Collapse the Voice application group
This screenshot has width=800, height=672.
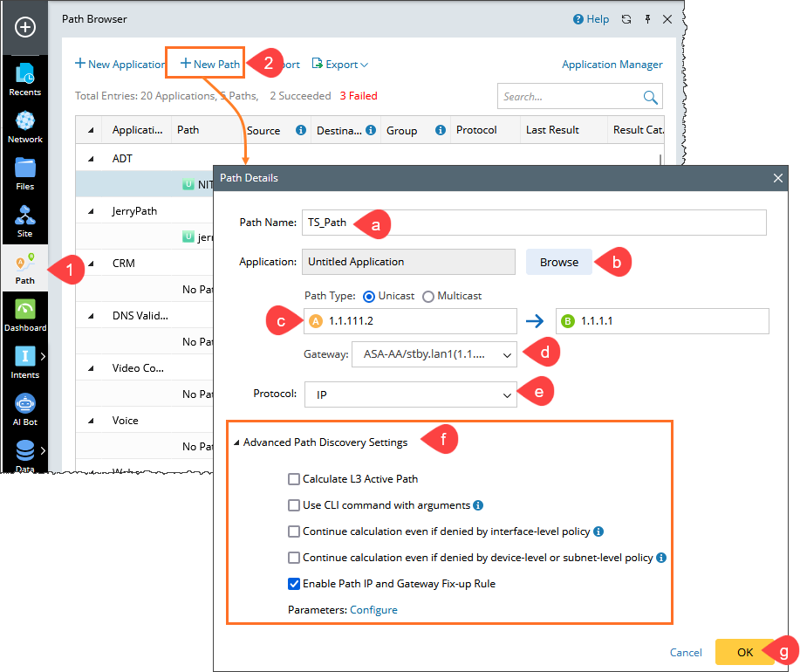tap(91, 421)
